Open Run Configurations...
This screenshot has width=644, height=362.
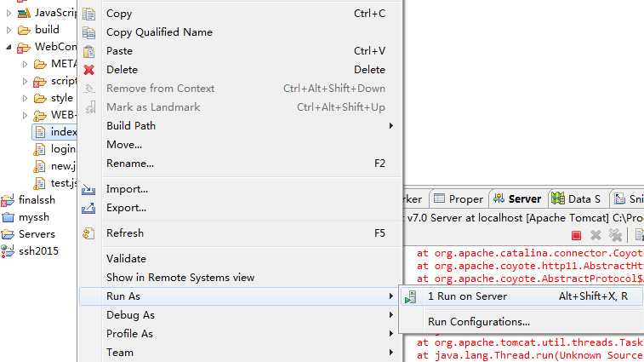pos(521,322)
